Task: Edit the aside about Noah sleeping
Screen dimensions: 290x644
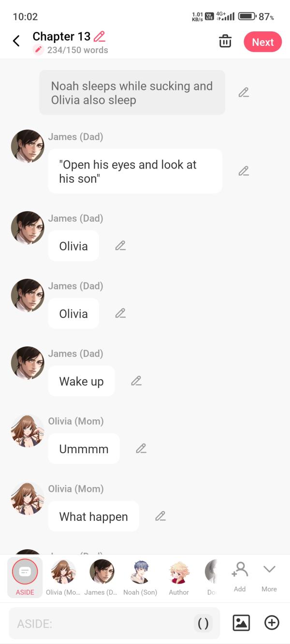Action: [x=244, y=92]
